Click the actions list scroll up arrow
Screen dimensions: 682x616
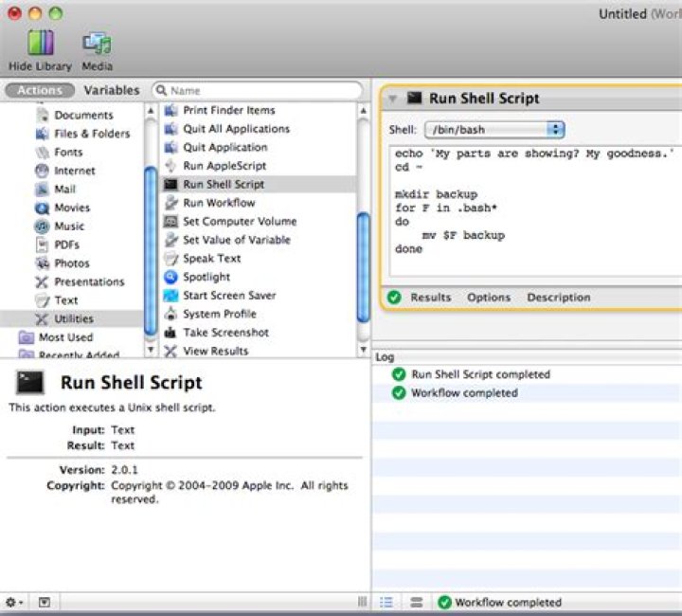[363, 111]
